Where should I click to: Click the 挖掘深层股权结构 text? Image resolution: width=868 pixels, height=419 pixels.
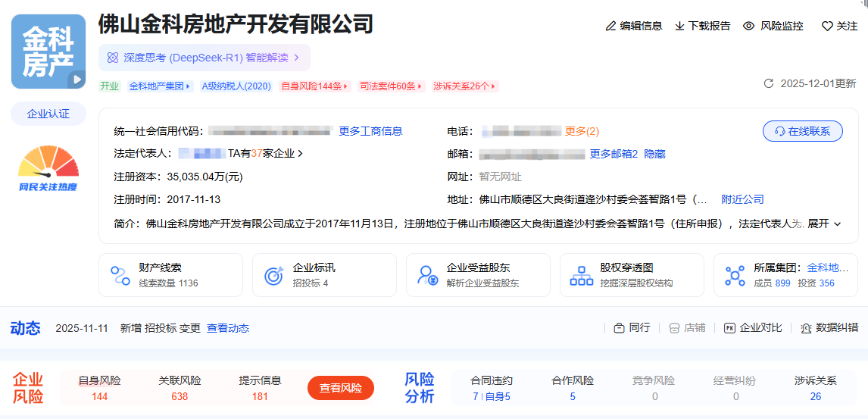point(636,283)
